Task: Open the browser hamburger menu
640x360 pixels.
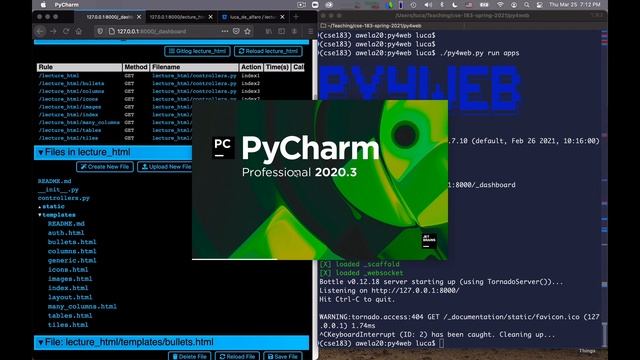Action: (310, 31)
